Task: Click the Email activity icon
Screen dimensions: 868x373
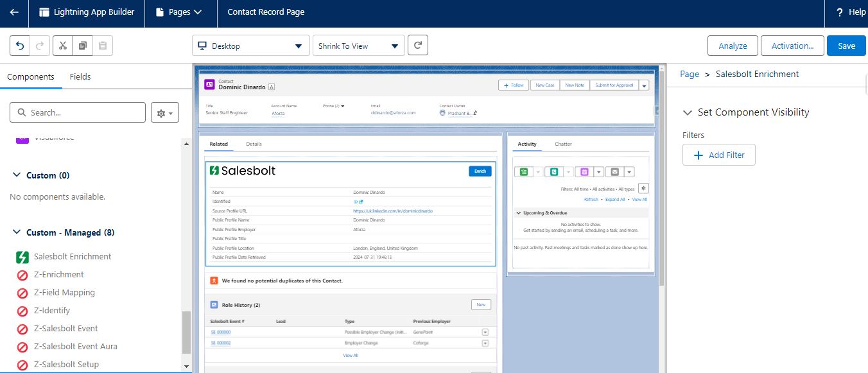Action: coord(614,171)
